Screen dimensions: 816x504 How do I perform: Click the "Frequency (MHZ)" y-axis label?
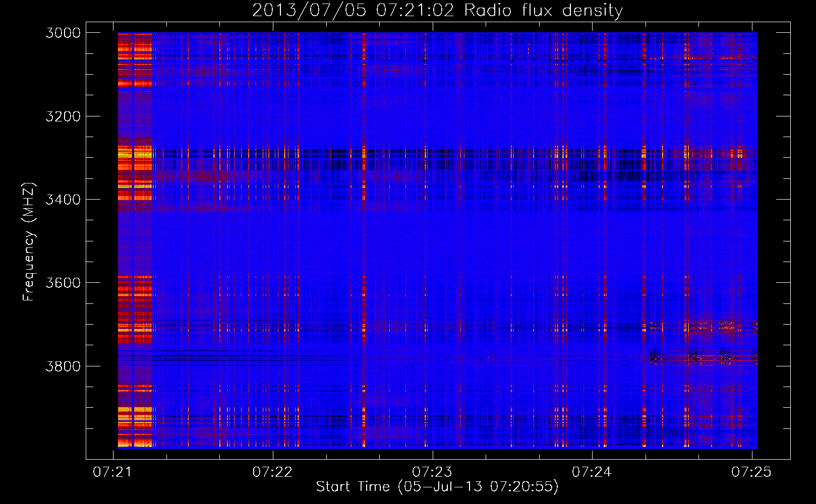click(29, 242)
